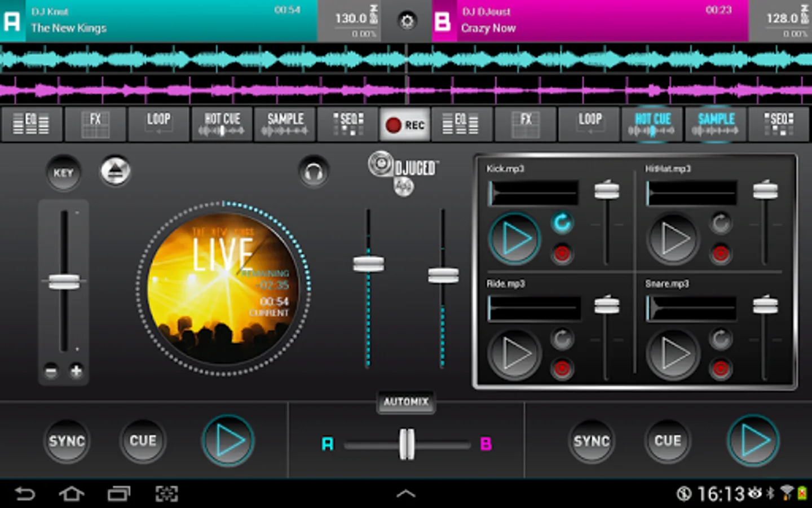This screenshot has height=508, width=812.
Task: Click the crossfader handle between A and B
Action: pyautogui.click(x=407, y=444)
